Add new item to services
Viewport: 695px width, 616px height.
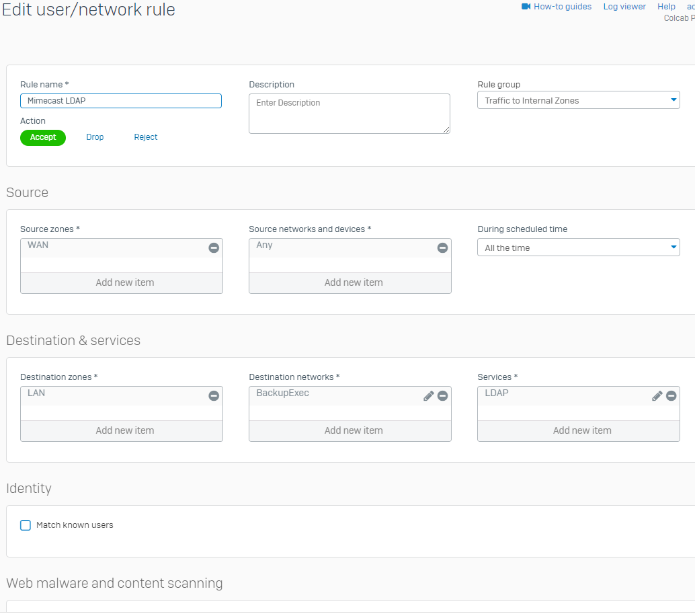point(581,430)
